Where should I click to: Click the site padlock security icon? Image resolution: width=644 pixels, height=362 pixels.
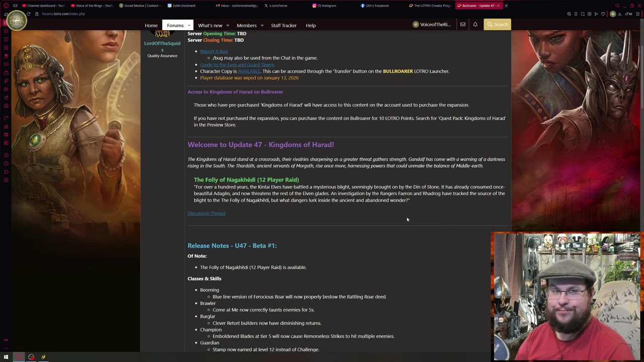[37, 14]
